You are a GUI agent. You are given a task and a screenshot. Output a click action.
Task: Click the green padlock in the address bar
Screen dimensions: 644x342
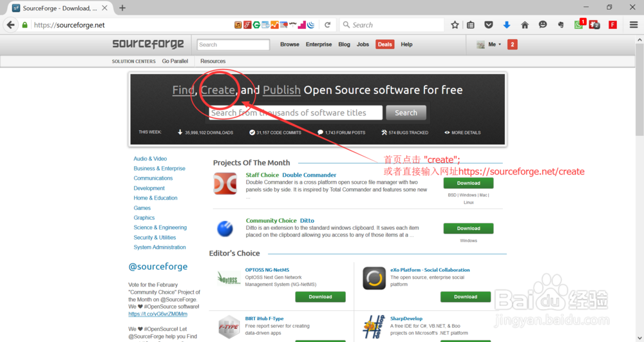pyautogui.click(x=24, y=25)
